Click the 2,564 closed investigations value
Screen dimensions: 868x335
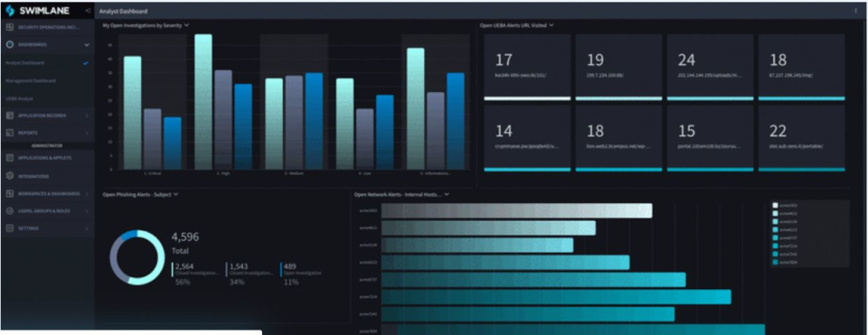tap(184, 266)
